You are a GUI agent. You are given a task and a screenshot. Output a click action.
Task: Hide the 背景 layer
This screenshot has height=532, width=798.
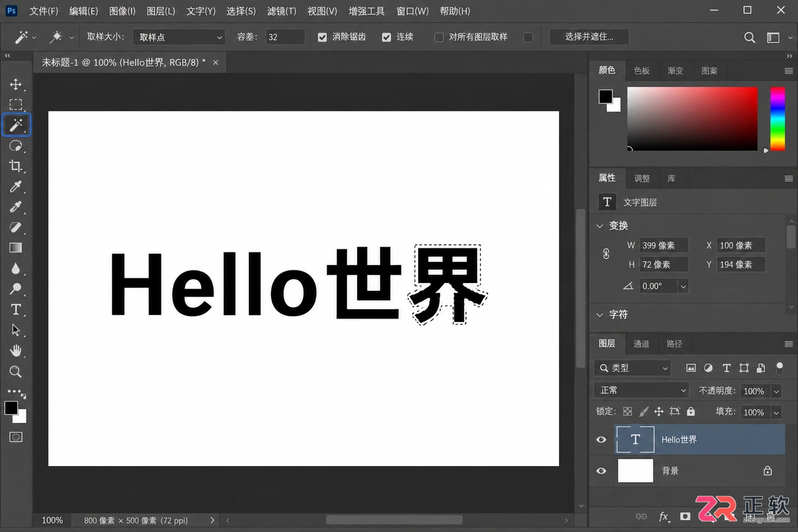tap(601, 471)
